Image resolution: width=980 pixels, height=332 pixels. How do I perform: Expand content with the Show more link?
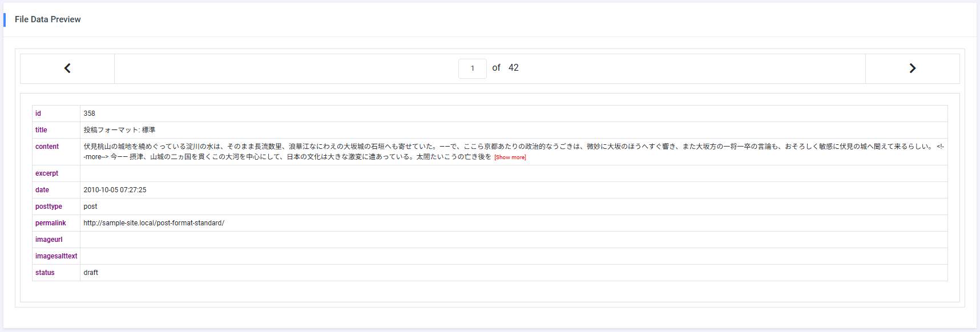[510, 157]
